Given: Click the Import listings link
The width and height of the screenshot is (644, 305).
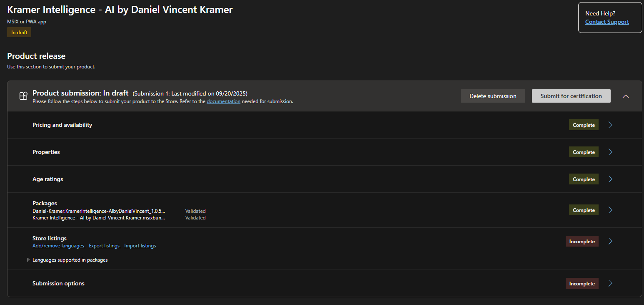Looking at the screenshot, I should [140, 246].
